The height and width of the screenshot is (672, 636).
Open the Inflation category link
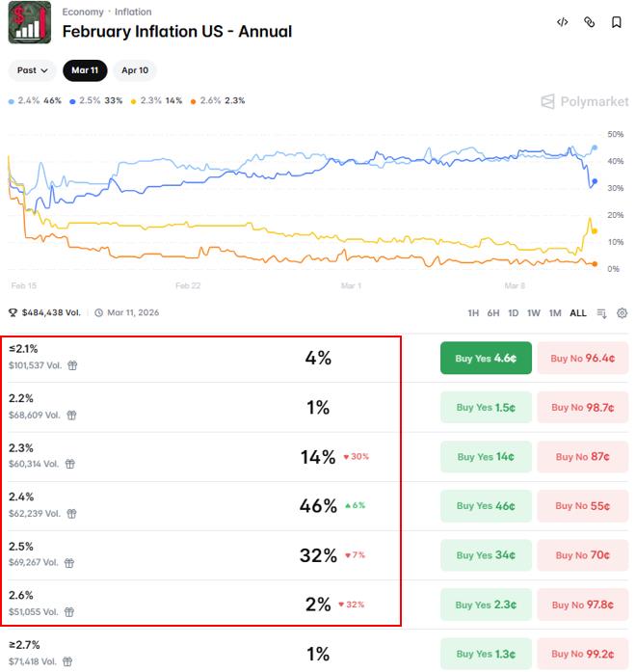133,12
